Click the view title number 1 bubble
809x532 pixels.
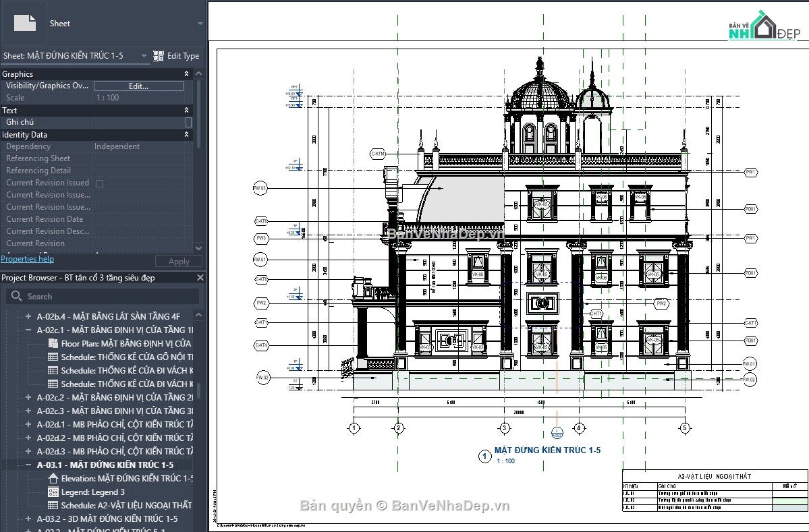coord(484,456)
